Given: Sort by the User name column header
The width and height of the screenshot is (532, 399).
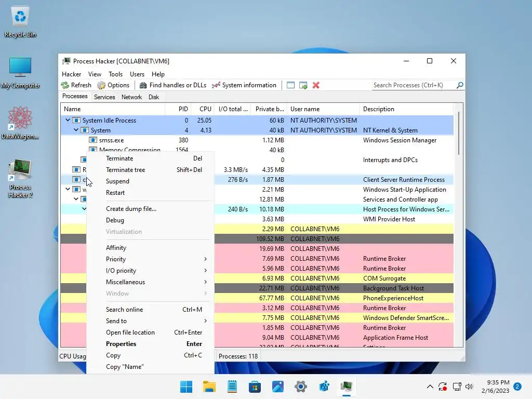Looking at the screenshot, I should 323,109.
